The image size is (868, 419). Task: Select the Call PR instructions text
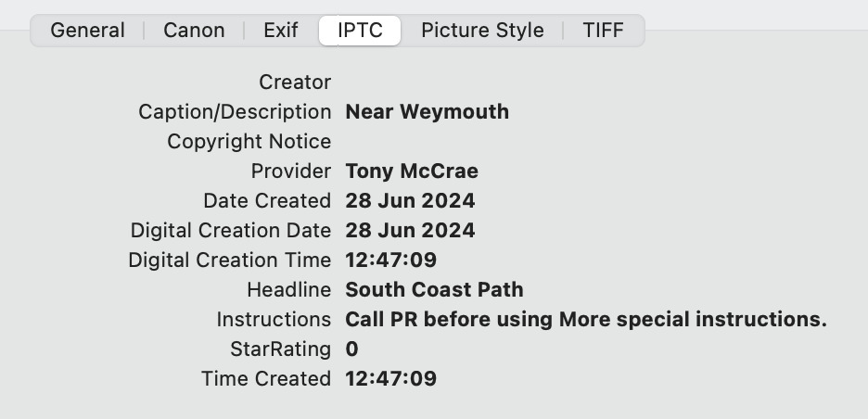(585, 320)
